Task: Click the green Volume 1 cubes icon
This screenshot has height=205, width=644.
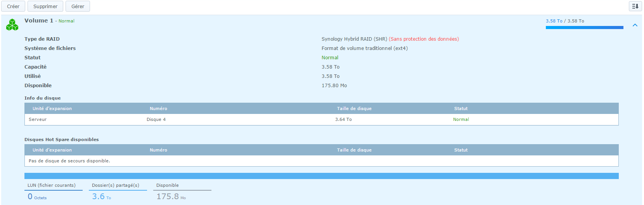Action: click(x=12, y=25)
